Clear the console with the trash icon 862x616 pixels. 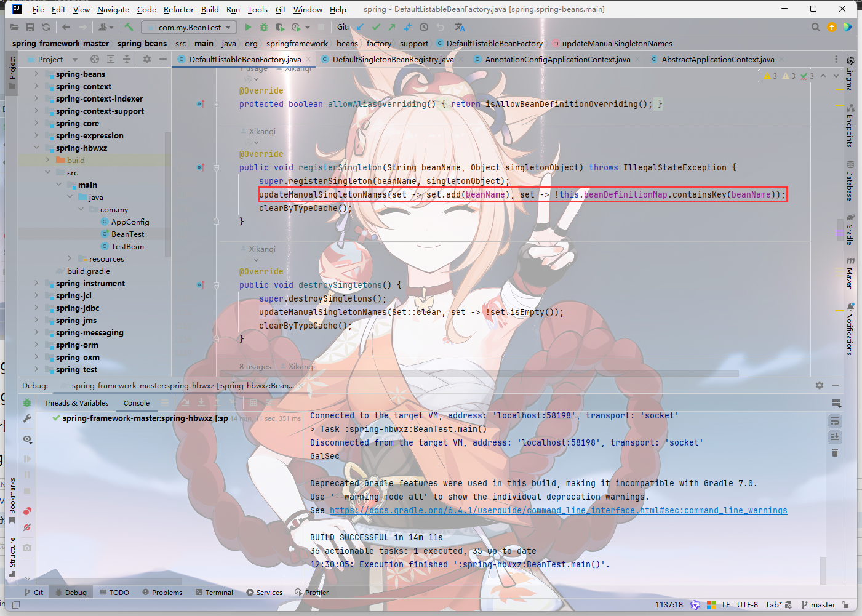click(x=835, y=453)
